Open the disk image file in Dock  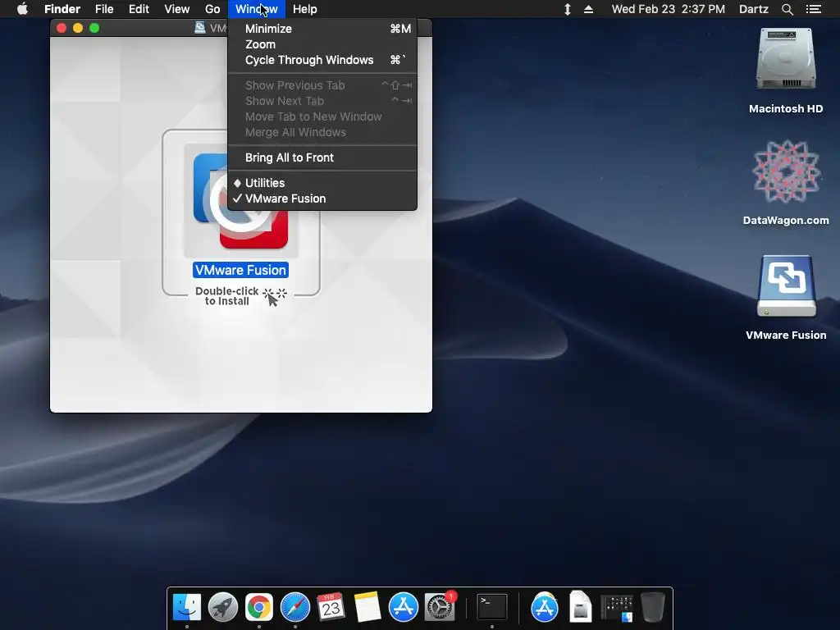581,607
